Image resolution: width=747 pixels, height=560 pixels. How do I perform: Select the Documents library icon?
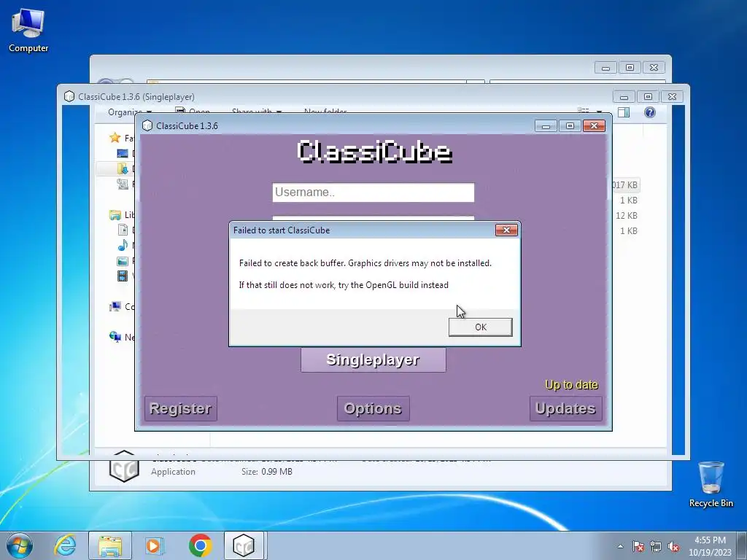[123, 230]
